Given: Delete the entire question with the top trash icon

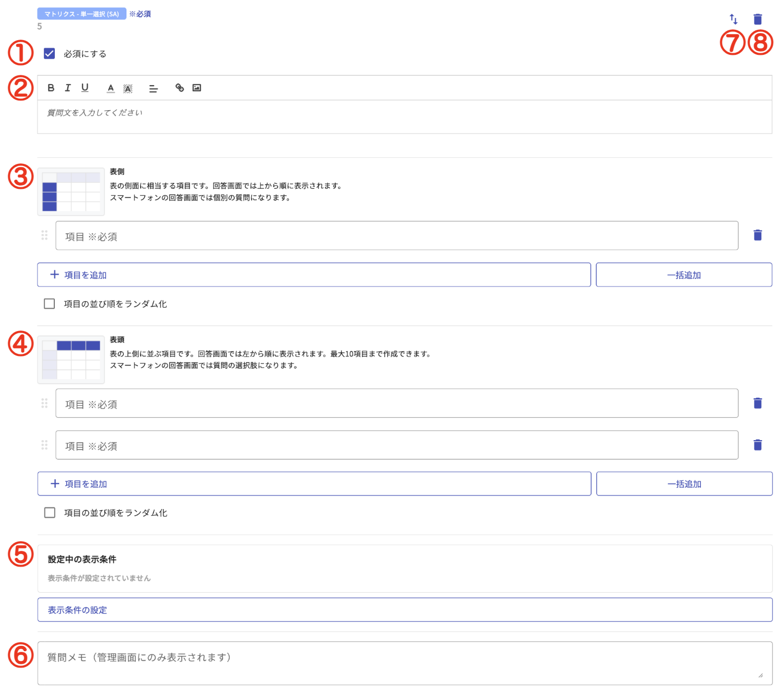Looking at the screenshot, I should click(x=757, y=18).
